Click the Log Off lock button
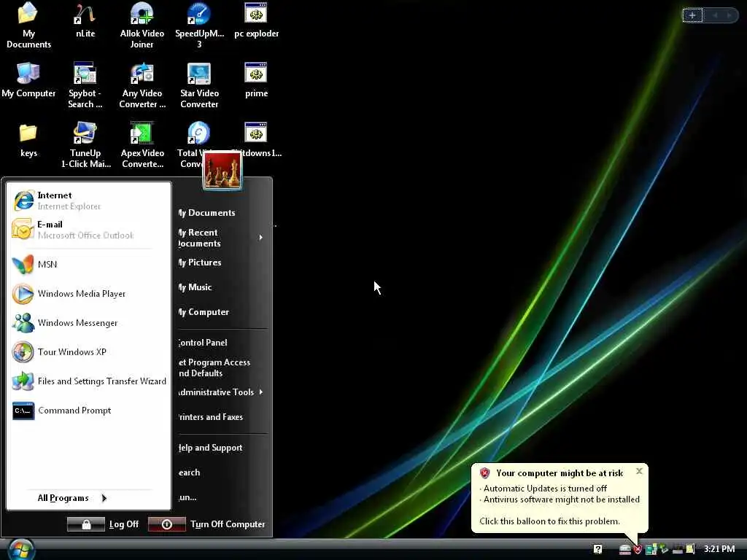Image resolution: width=747 pixels, height=560 pixels. 86,524
